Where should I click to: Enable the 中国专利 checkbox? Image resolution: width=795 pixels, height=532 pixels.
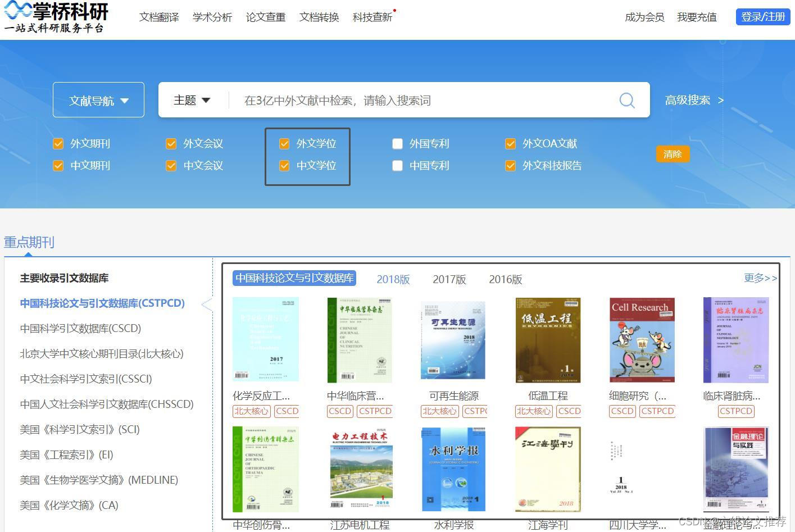398,166
